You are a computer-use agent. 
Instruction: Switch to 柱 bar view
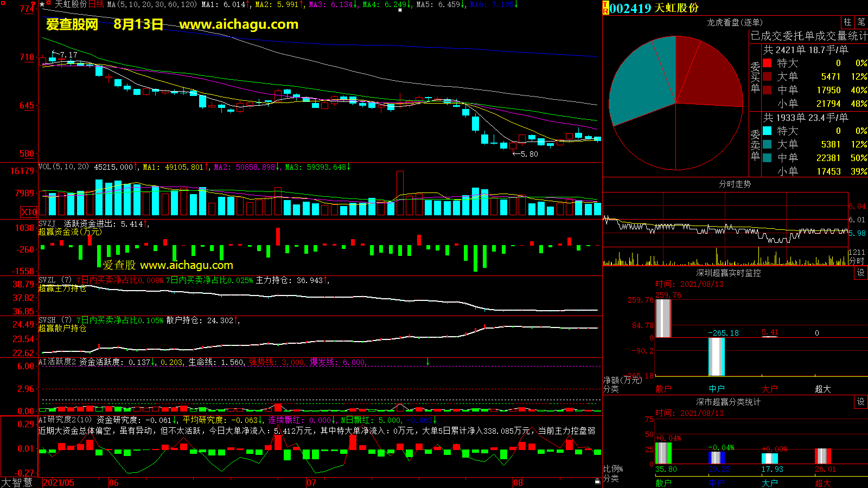point(847,22)
